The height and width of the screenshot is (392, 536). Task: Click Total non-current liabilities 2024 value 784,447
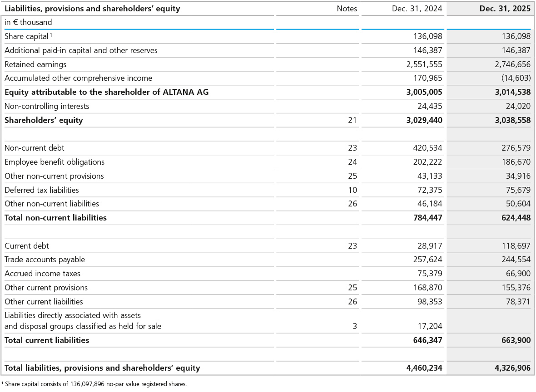(424, 218)
